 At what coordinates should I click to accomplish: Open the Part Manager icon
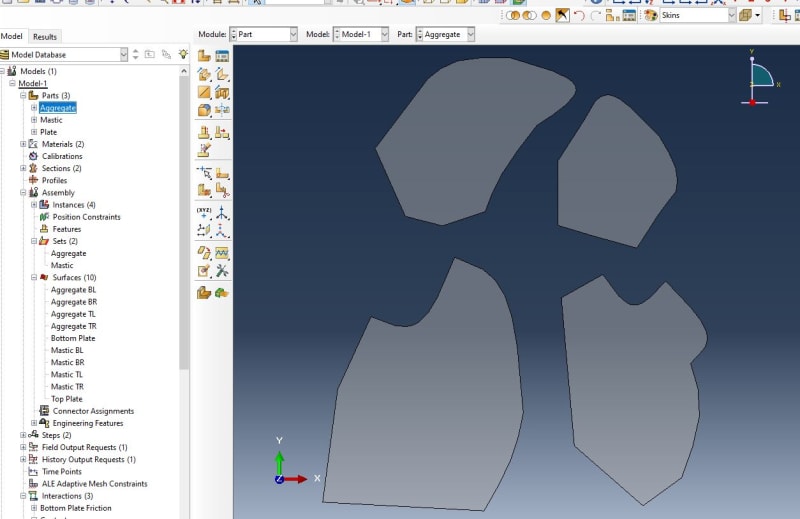[222, 56]
